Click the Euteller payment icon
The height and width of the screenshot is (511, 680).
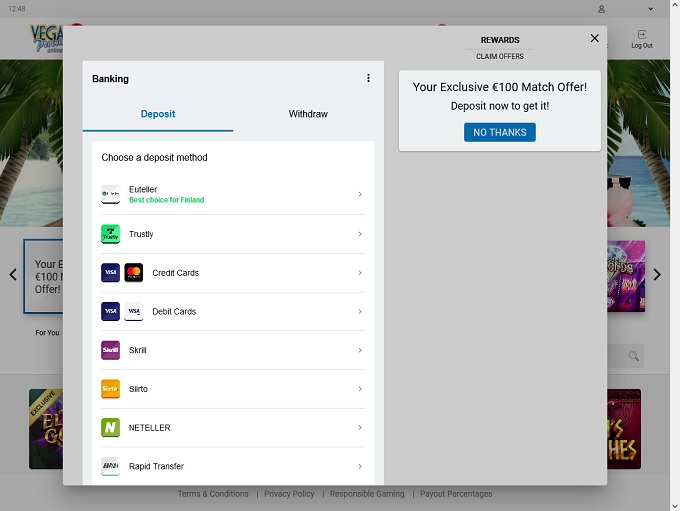110,195
